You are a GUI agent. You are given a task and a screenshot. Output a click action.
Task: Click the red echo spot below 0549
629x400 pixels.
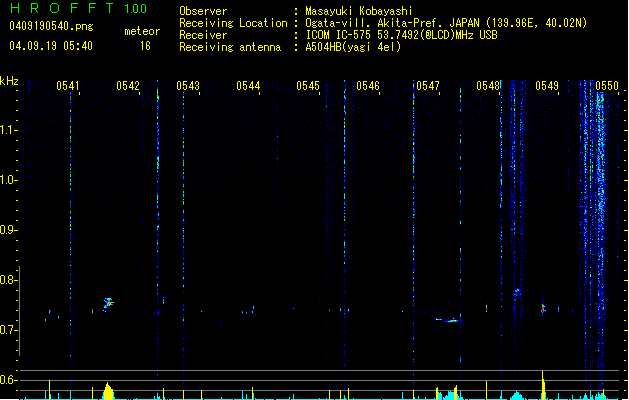[543, 309]
